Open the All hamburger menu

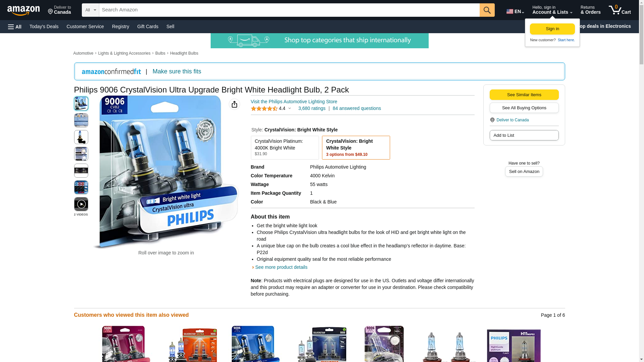coord(15,27)
